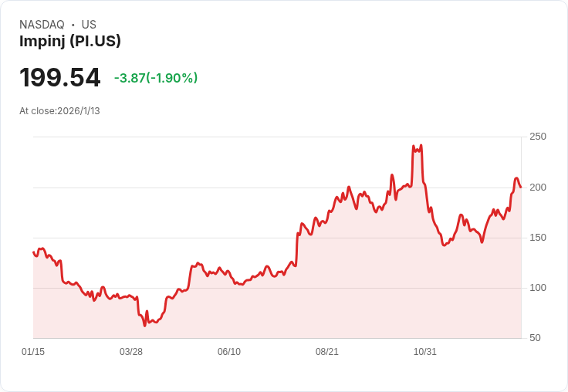
Task: Click the 01/15 date axis label
Action: click(33, 352)
